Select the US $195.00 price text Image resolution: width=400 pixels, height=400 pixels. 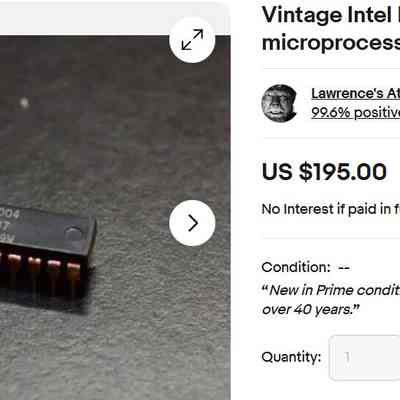tap(324, 172)
